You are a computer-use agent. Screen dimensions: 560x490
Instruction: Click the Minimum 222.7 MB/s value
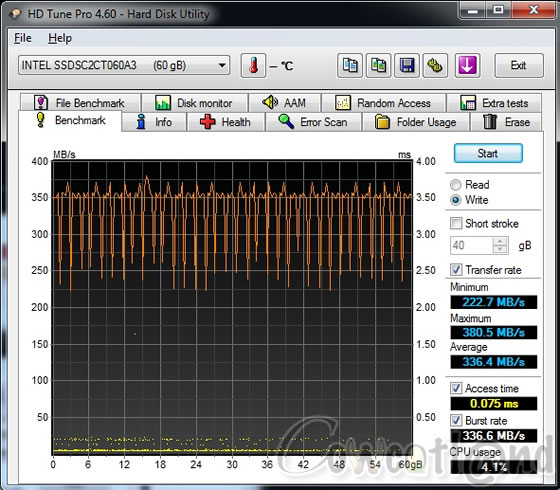pos(494,302)
